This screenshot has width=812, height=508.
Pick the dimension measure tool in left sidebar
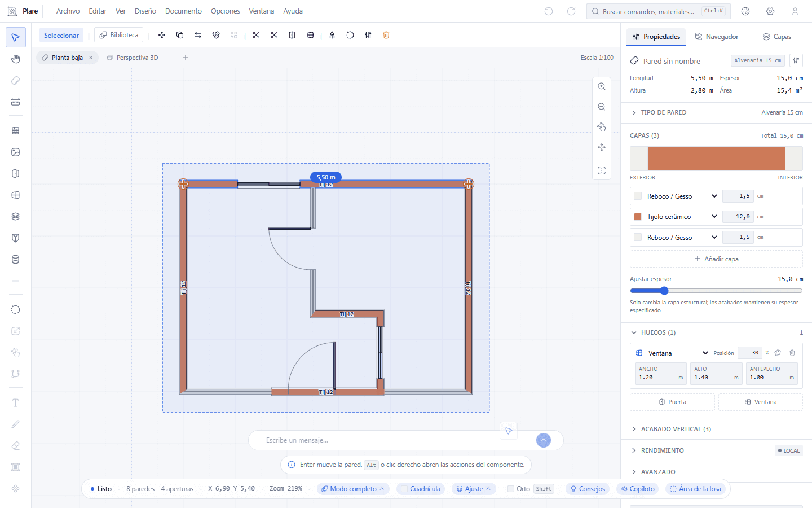point(16,102)
